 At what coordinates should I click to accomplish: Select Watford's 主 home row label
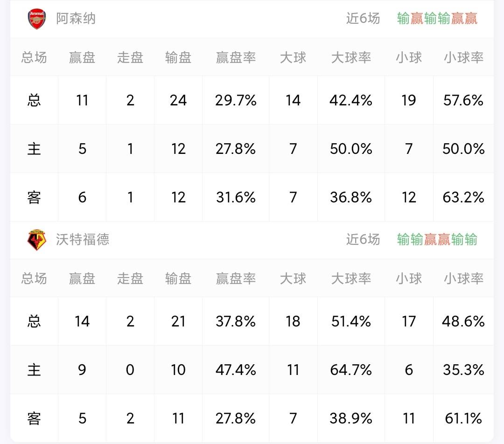34,370
